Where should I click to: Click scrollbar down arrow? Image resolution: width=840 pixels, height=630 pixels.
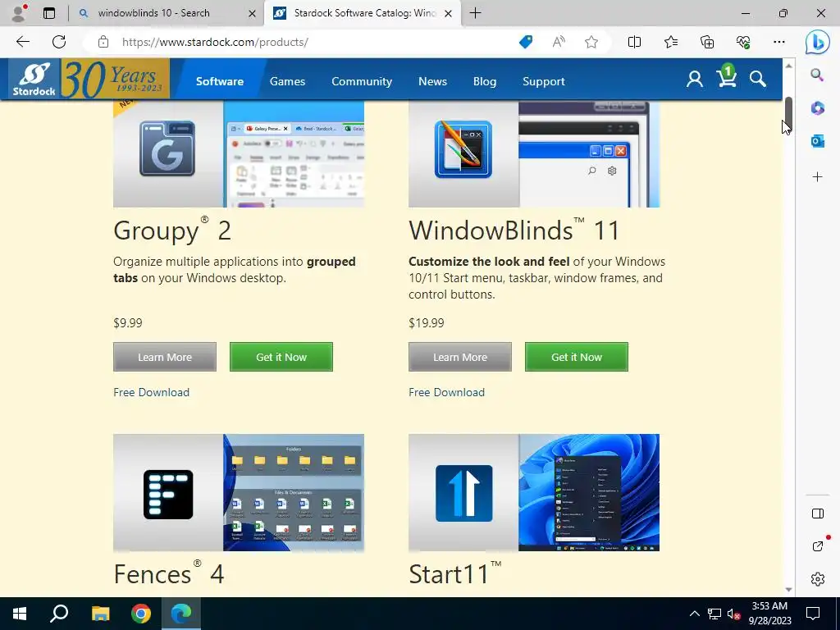point(788,589)
